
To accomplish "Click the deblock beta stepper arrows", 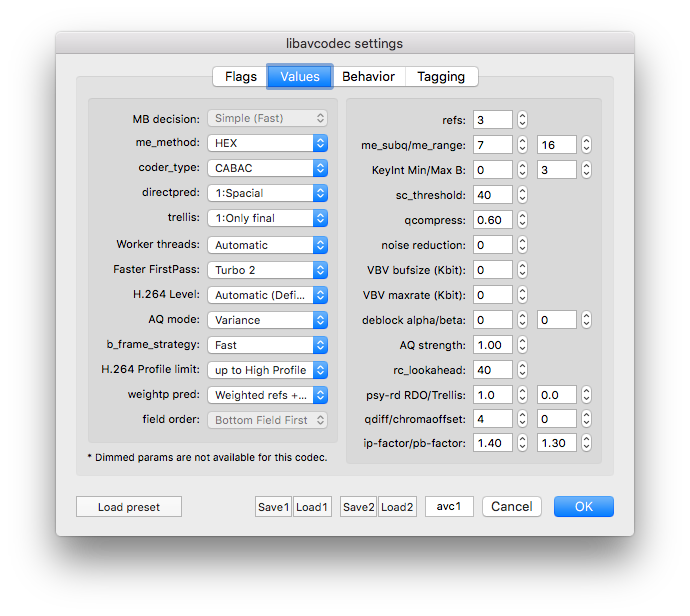I will 586,319.
